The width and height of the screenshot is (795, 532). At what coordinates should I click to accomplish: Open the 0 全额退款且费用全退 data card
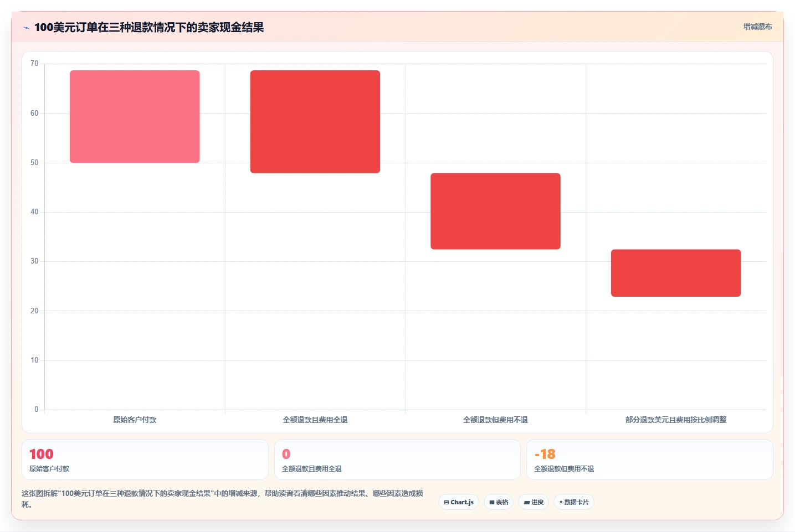[x=397, y=459]
